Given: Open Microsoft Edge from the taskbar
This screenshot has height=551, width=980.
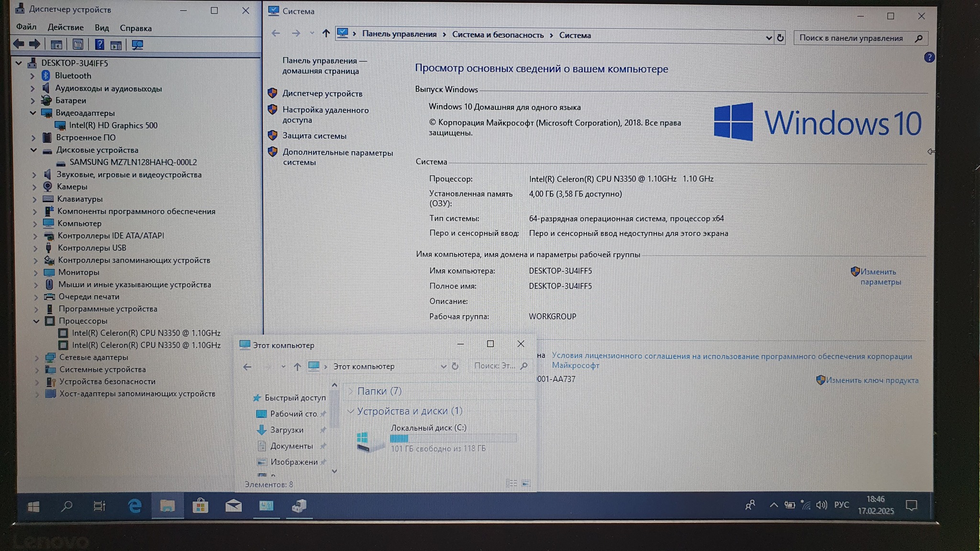Looking at the screenshot, I should pyautogui.click(x=135, y=506).
